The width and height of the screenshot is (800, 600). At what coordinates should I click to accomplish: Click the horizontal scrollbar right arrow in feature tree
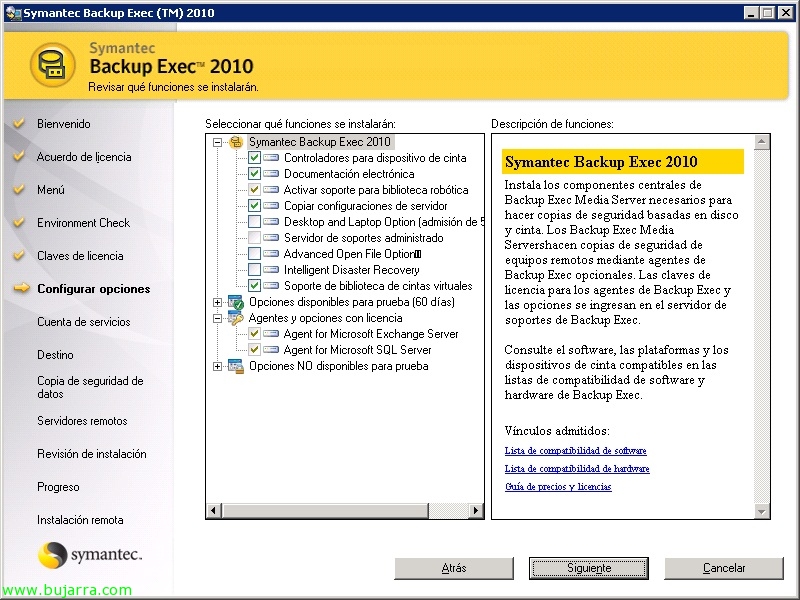pyautogui.click(x=477, y=511)
